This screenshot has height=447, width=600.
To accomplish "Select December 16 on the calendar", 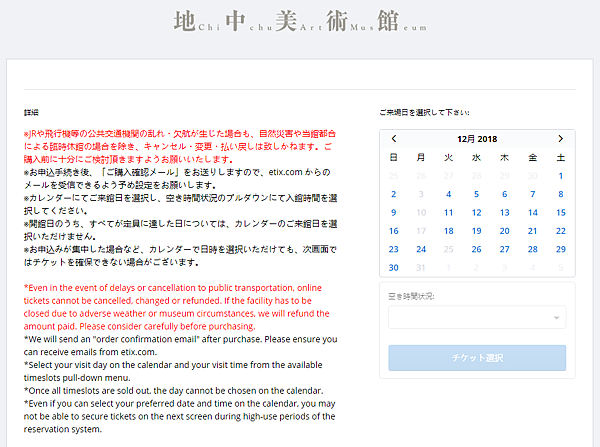I will (393, 231).
